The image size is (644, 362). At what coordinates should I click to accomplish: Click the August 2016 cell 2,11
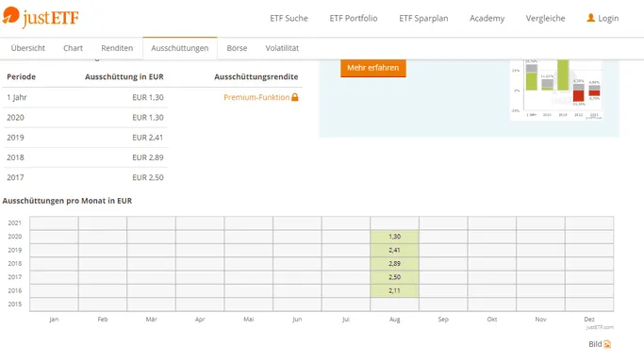pyautogui.click(x=394, y=290)
